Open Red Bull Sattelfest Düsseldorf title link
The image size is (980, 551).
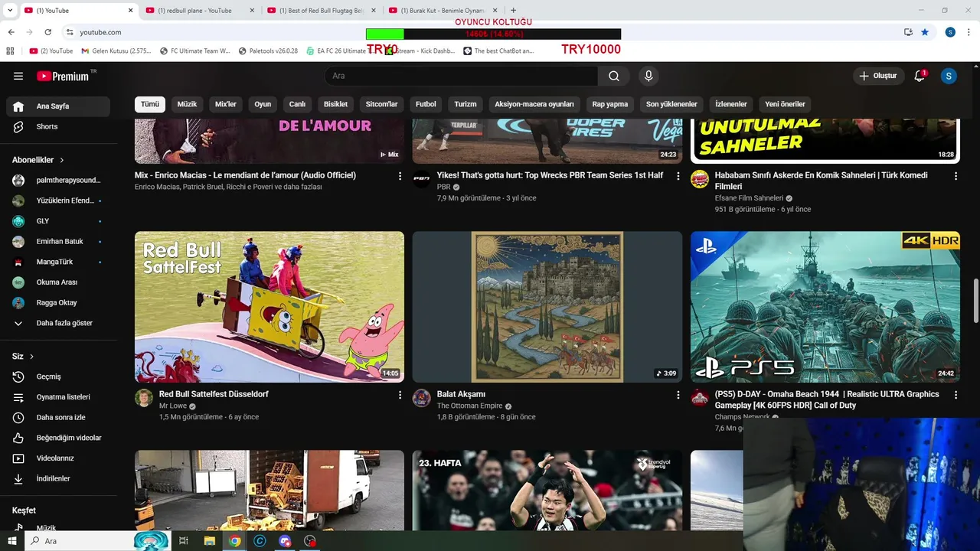click(x=214, y=394)
